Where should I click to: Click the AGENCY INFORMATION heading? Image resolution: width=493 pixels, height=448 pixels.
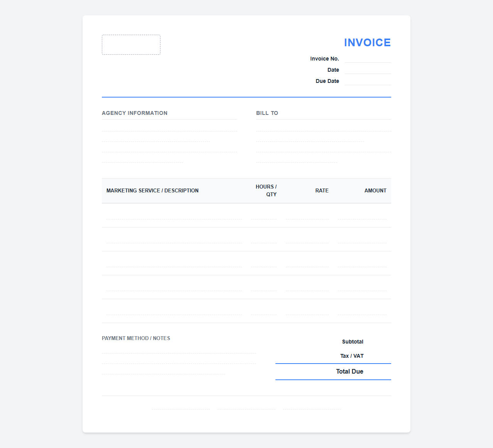click(135, 113)
